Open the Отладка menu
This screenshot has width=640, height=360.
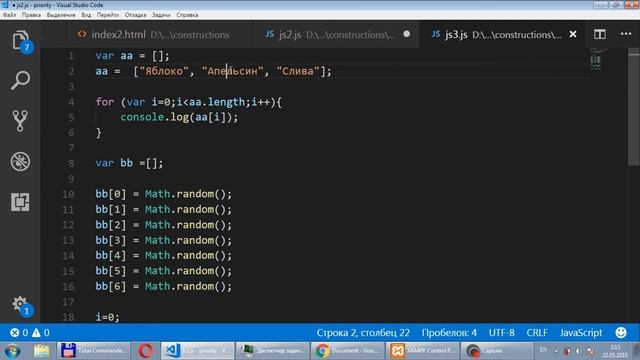click(x=136, y=15)
